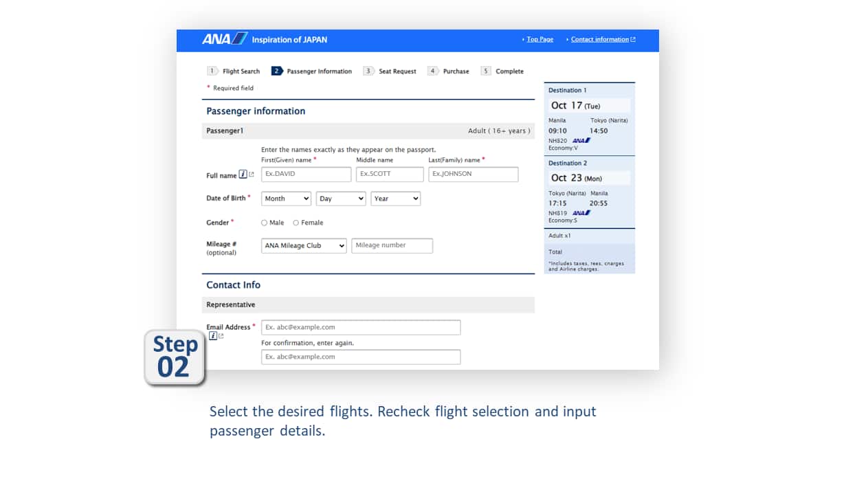Select the Male gender radio button
The width and height of the screenshot is (868, 481).
264,222
